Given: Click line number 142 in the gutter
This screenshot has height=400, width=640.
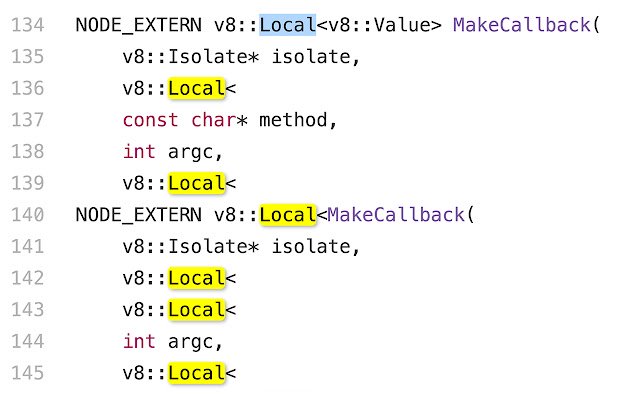Looking at the screenshot, I should point(27,278).
